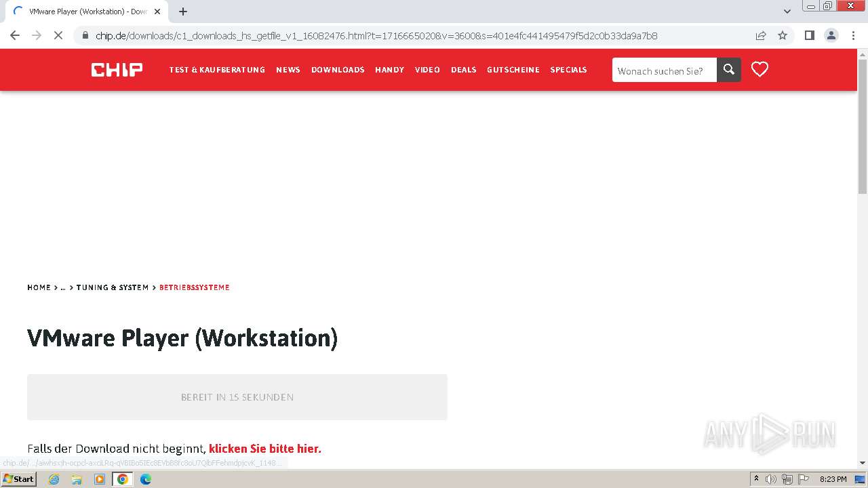Click the 'VMware Player (Workstation)' heading

click(182, 338)
